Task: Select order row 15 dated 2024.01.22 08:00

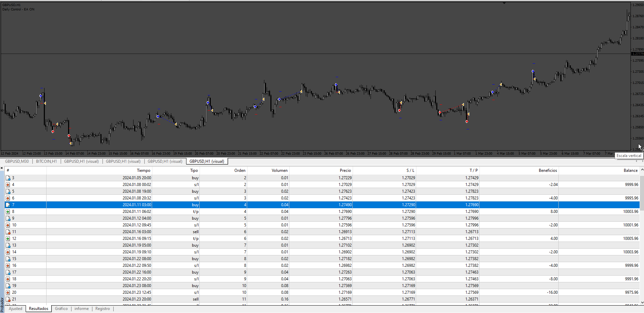Action: (x=322, y=259)
